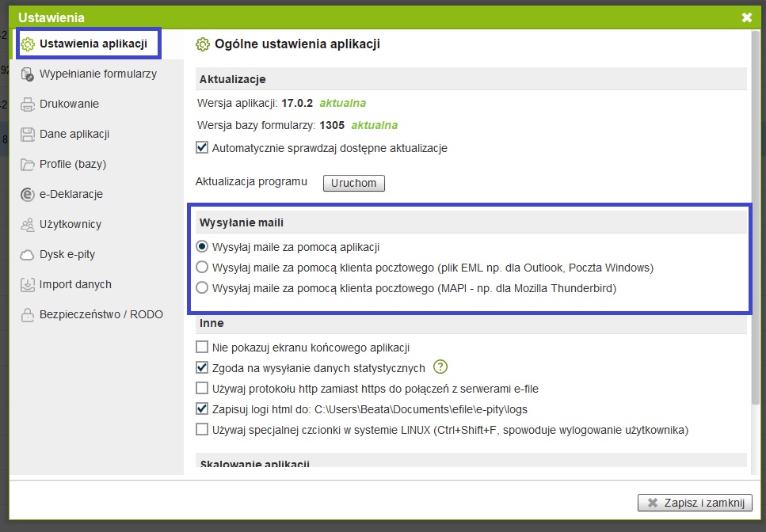Click the printer icon next to Drukowanie

(x=27, y=104)
